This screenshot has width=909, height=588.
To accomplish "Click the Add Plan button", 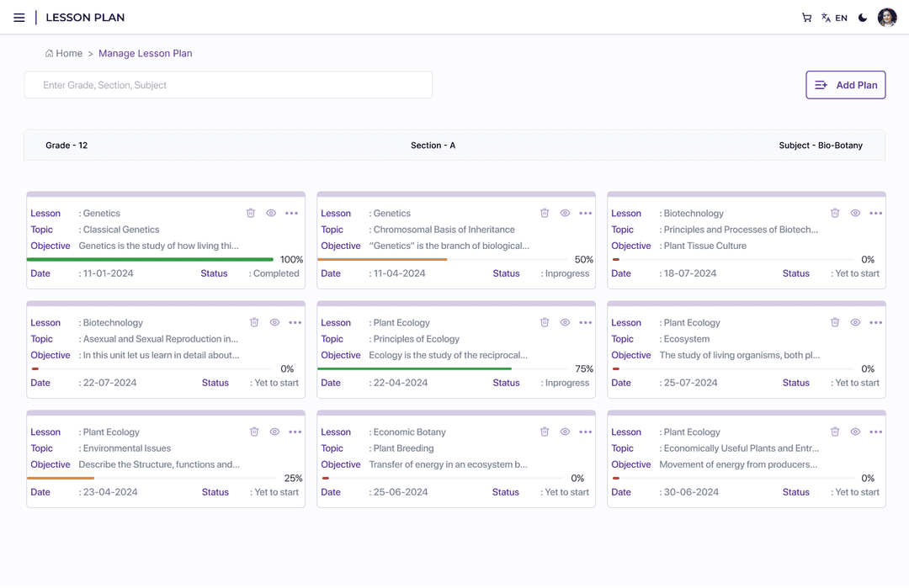I will (845, 85).
